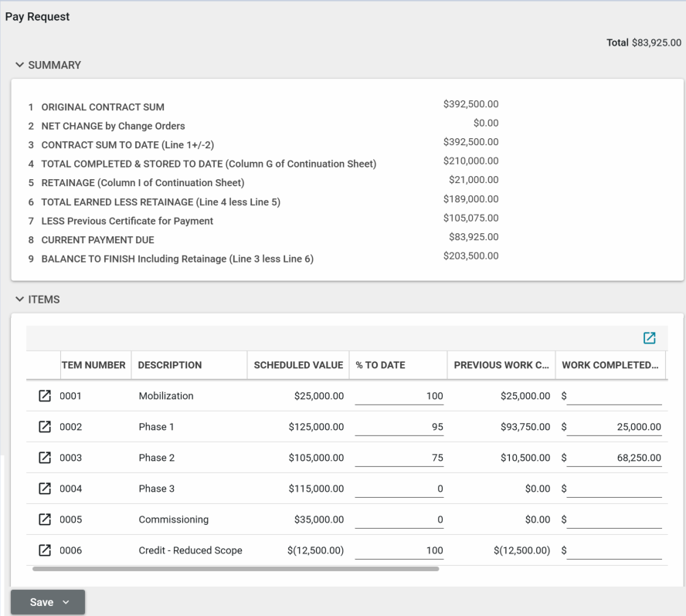Open item 0006 Credit detail icon
The height and width of the screenshot is (616, 686).
pyautogui.click(x=45, y=550)
